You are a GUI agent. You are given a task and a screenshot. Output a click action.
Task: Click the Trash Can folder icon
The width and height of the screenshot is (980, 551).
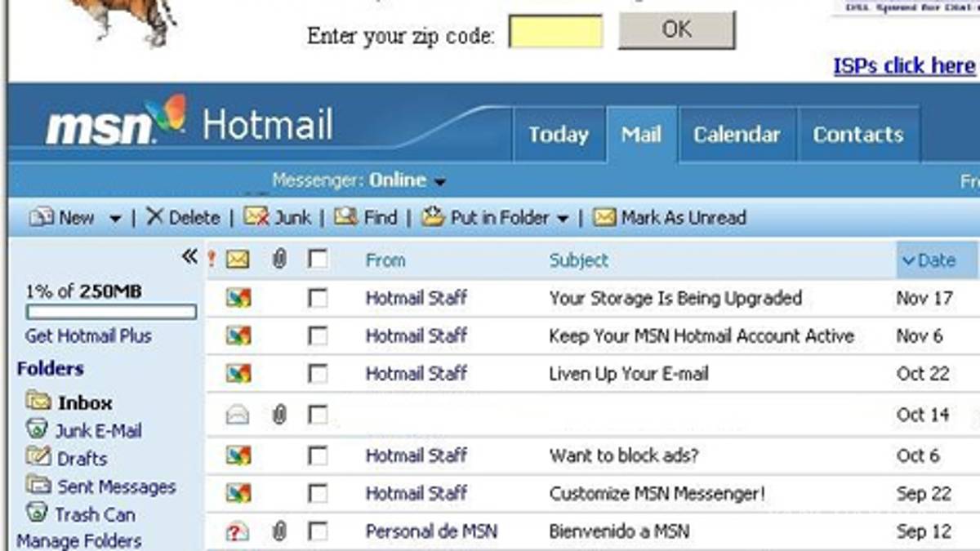tap(37, 513)
